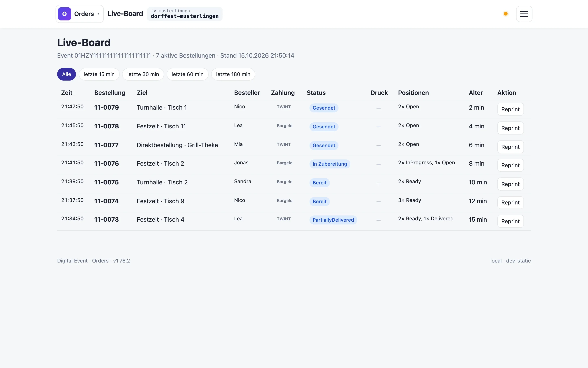Reprint order 11-0076
Screen dimensions: 588x368
pos(510,165)
